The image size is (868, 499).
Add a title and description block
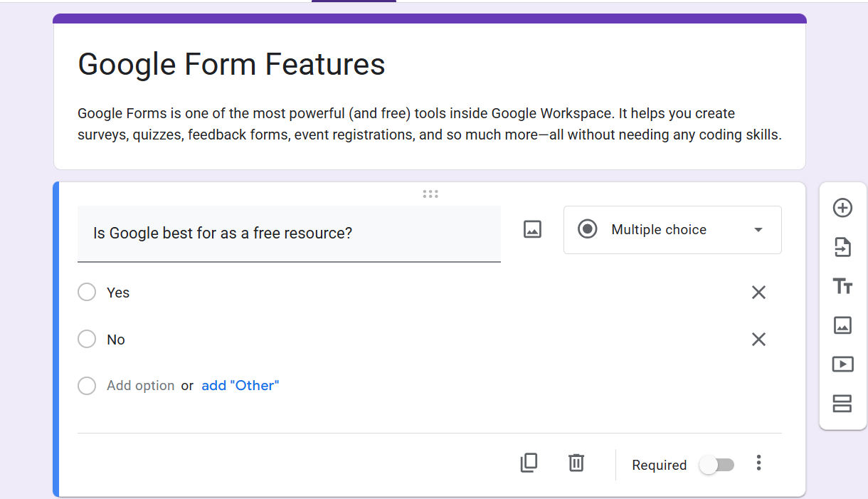click(842, 286)
